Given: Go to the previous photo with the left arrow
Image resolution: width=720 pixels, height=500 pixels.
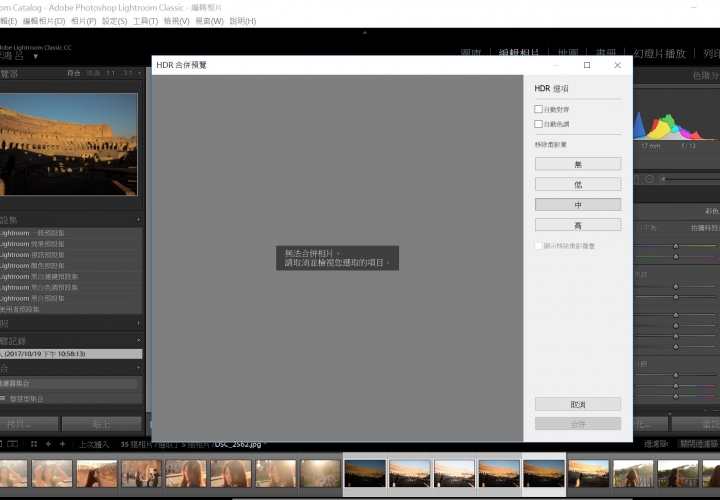Looking at the screenshot, I should [49, 444].
